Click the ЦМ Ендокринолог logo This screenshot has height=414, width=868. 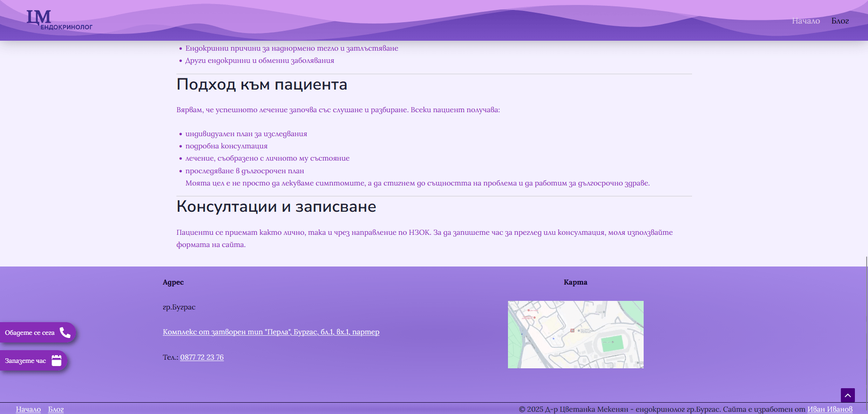coord(59,20)
